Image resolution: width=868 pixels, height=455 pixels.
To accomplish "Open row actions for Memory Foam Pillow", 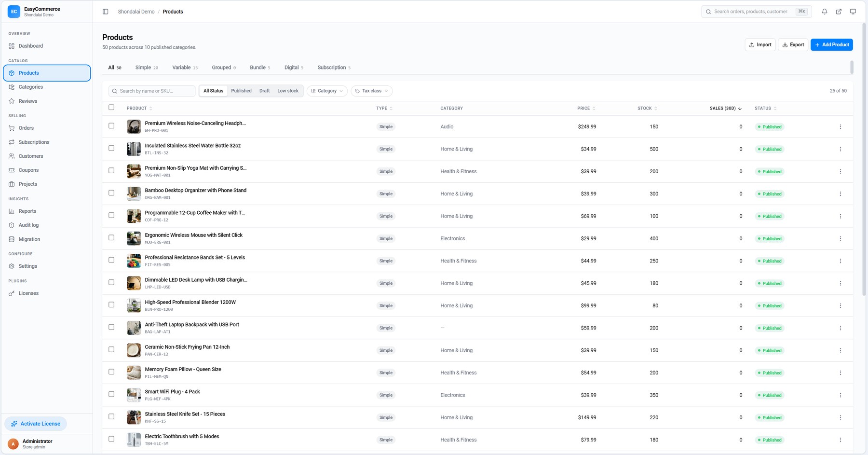I will 841,373.
